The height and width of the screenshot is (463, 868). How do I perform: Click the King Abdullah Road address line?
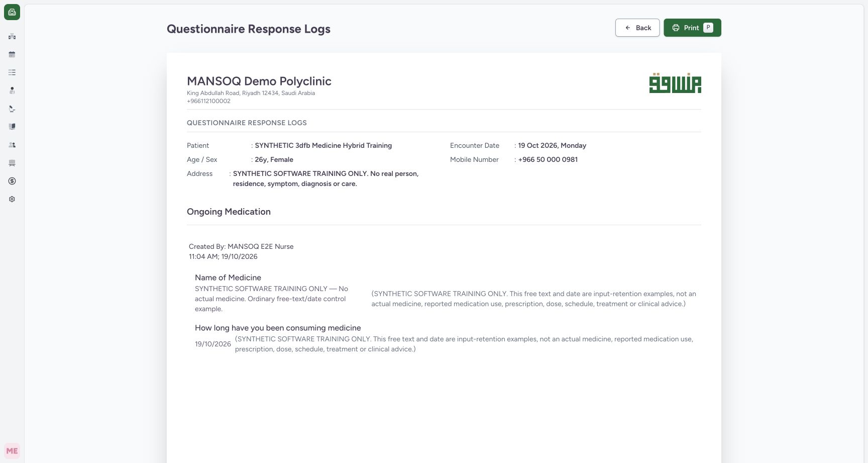pyautogui.click(x=251, y=93)
